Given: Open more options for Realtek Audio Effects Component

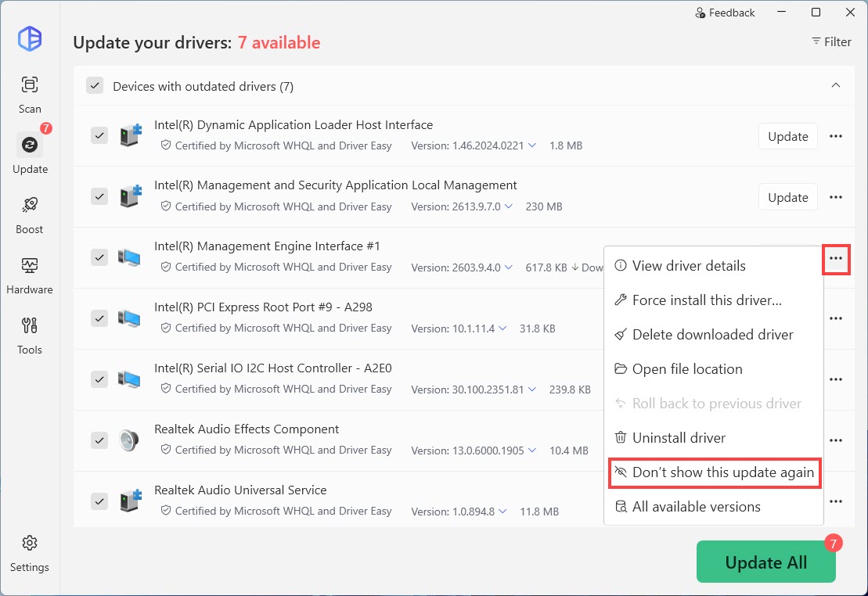Looking at the screenshot, I should point(835,440).
